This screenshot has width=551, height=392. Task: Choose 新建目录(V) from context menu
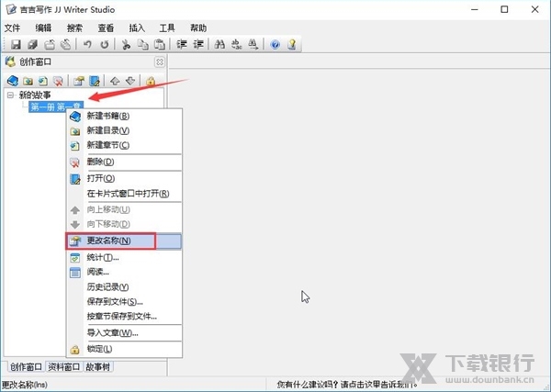pyautogui.click(x=124, y=131)
